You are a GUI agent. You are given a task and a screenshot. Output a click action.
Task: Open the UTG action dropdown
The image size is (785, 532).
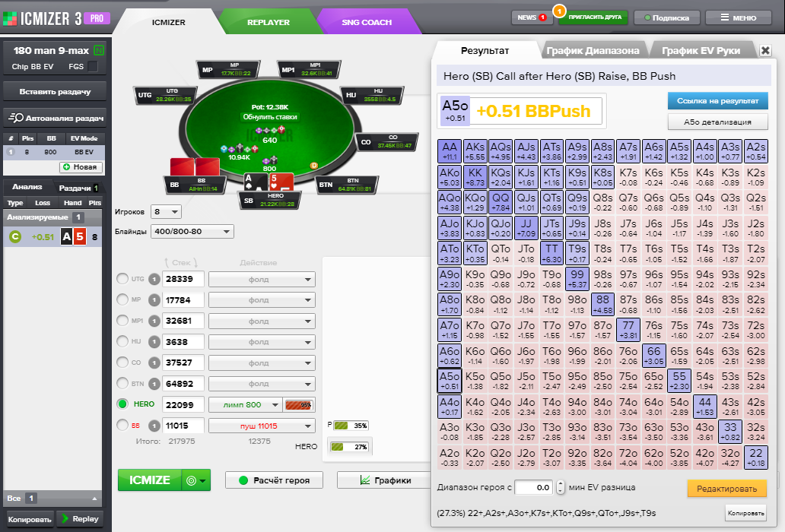pos(262,280)
